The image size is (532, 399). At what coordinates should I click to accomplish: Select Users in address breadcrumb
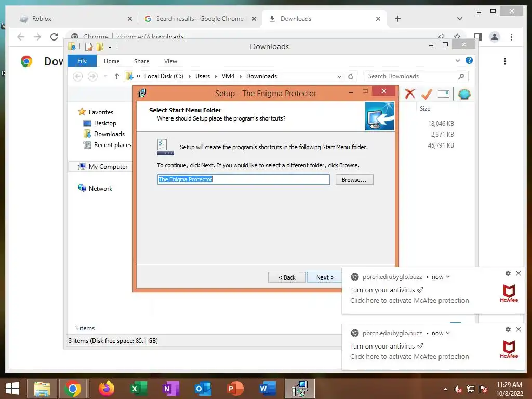pos(203,76)
